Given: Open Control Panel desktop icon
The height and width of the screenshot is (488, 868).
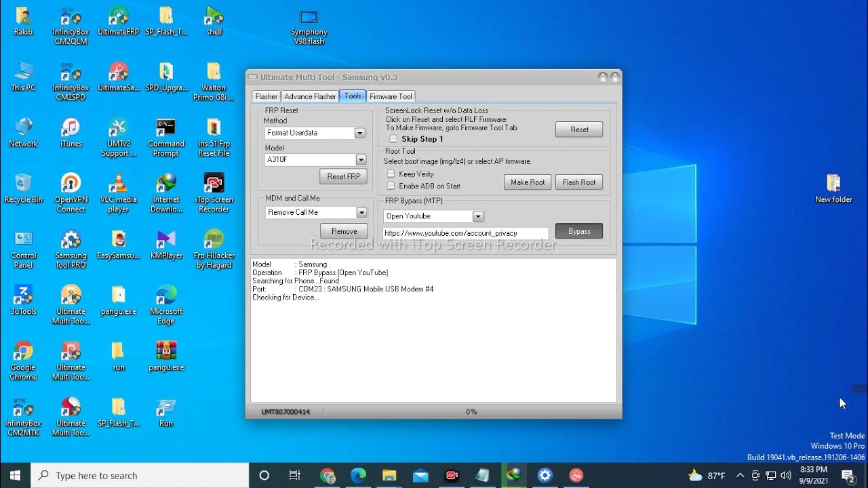Looking at the screenshot, I should 23,250.
